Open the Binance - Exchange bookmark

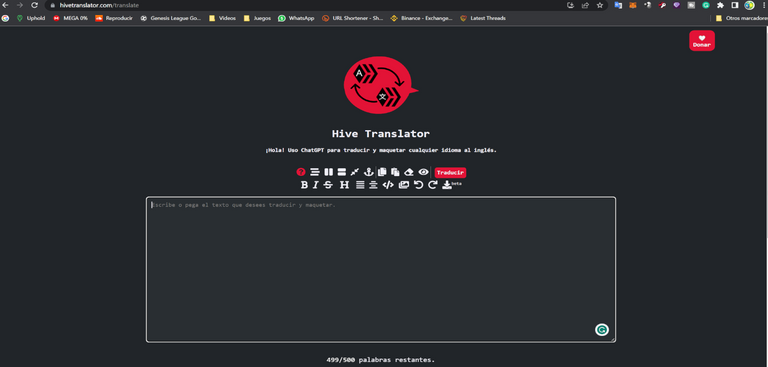pos(422,18)
